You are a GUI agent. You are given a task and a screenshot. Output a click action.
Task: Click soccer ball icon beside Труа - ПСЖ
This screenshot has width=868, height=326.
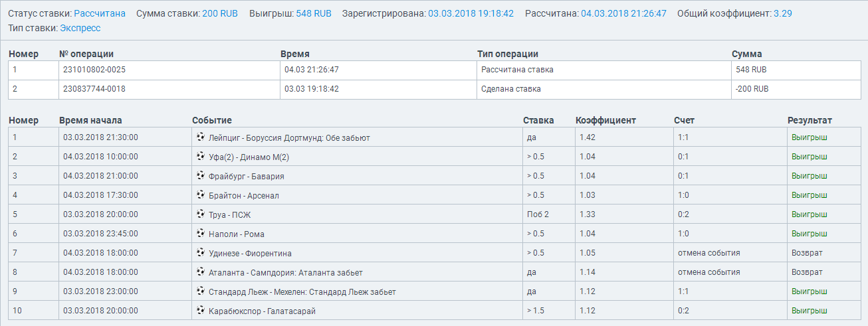tap(201, 214)
